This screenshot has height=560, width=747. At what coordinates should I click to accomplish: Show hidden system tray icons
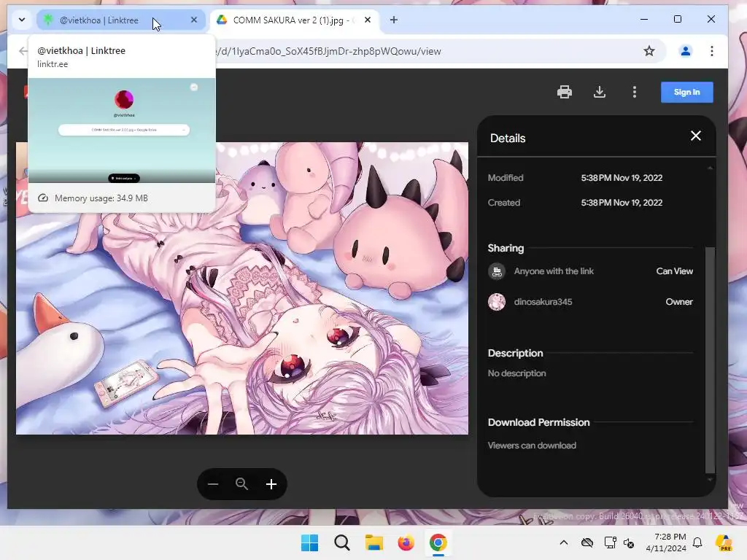click(564, 542)
